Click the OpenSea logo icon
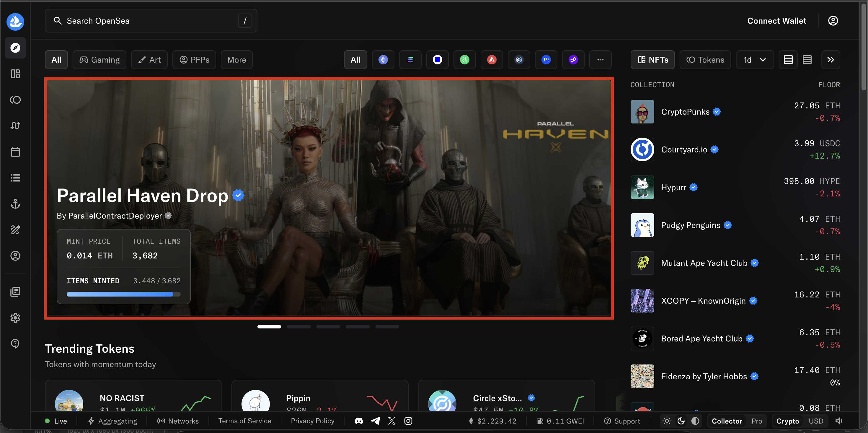This screenshot has width=868, height=433. coord(15,22)
